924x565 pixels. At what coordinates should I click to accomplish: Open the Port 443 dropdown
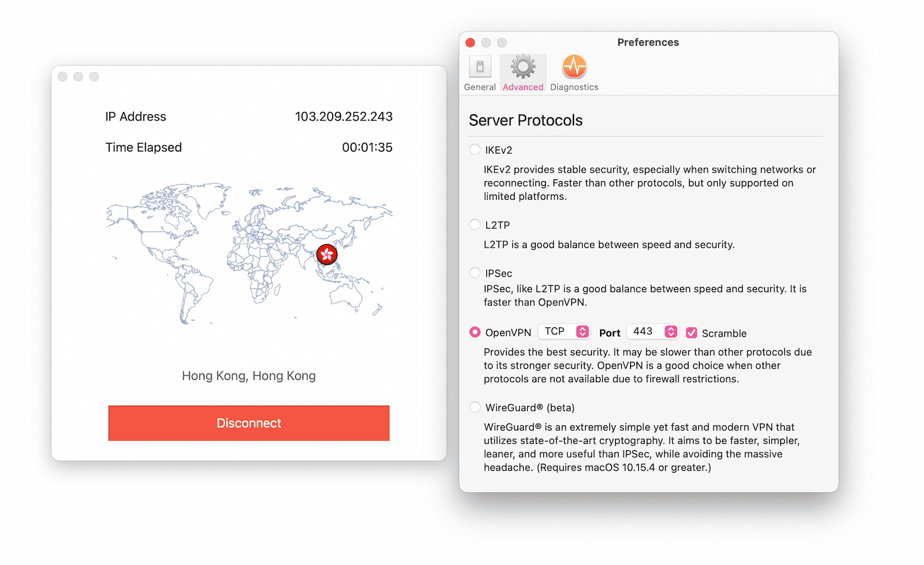pos(653,331)
